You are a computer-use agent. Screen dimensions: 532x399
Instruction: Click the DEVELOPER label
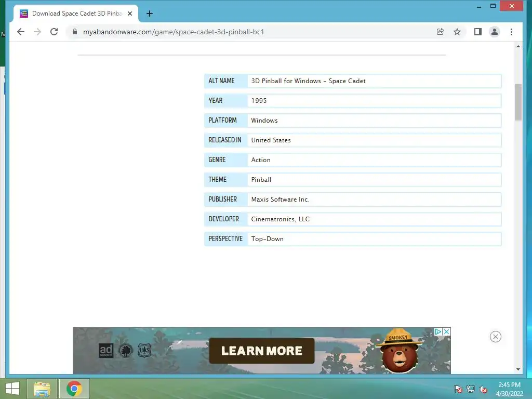point(223,219)
